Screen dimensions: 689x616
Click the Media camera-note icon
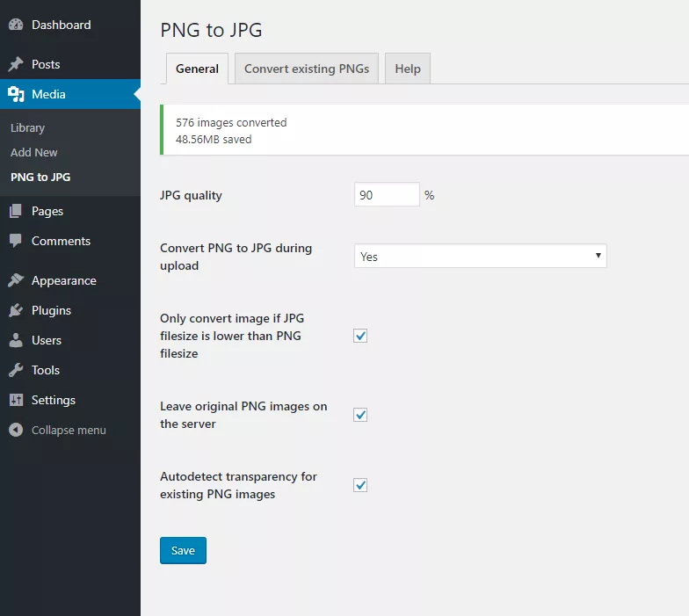pyautogui.click(x=16, y=94)
